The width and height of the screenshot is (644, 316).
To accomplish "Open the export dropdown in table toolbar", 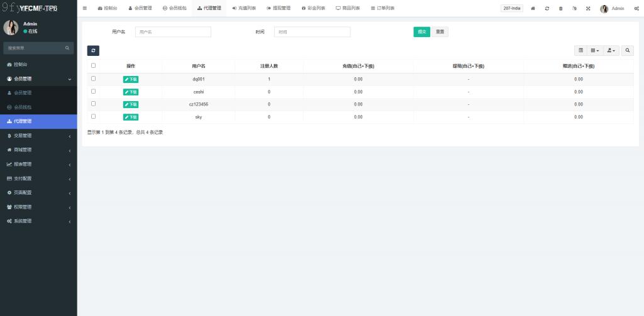I will pos(611,50).
